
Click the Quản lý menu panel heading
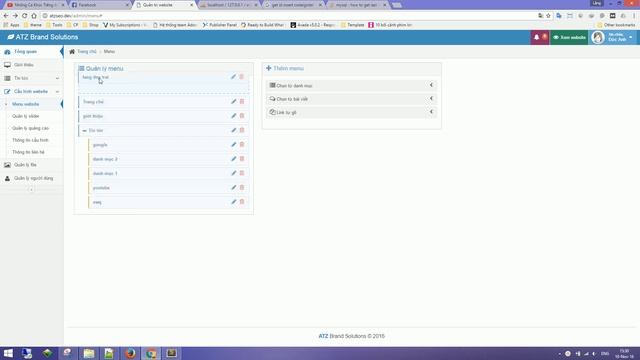point(101,68)
